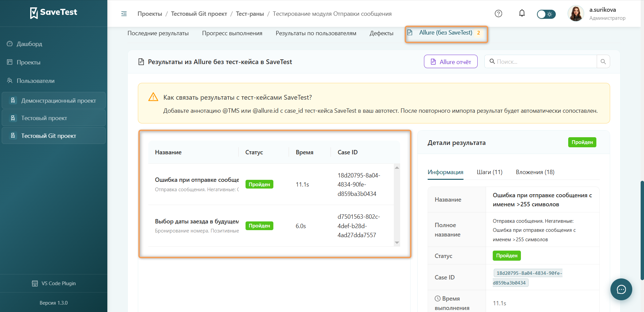
Task: Click the clock icon beside Время выполнения
Action: 438,299
